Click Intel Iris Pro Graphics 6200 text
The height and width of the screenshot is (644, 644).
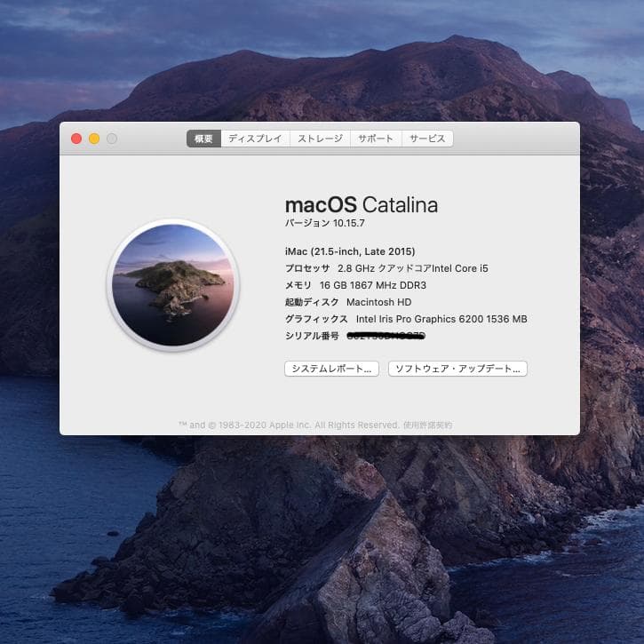coord(441,319)
